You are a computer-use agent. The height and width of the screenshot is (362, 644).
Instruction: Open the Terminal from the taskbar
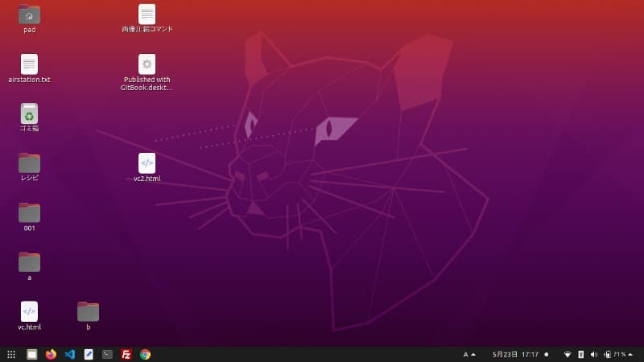click(x=108, y=354)
